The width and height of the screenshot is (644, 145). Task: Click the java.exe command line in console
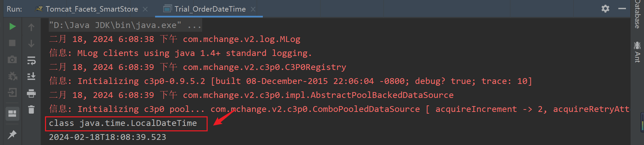[125, 25]
